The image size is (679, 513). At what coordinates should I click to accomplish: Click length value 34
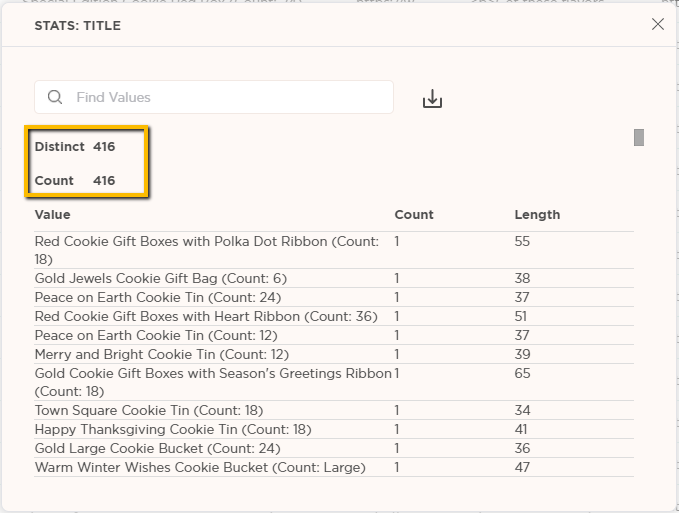coord(522,410)
